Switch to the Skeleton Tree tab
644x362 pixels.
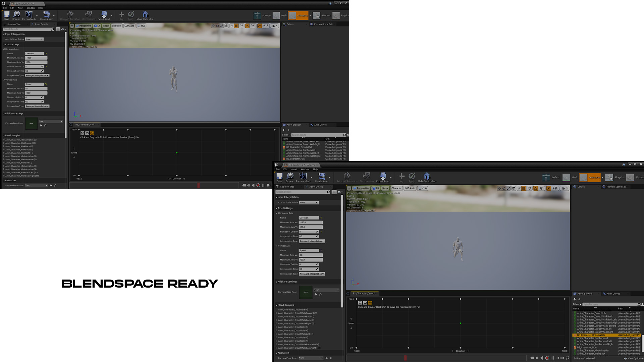click(x=287, y=187)
